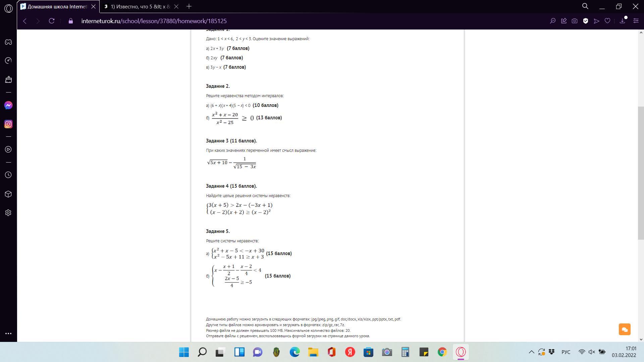Open history clock icon in sidebar
Screen dimensions: 644x362
tap(8, 175)
